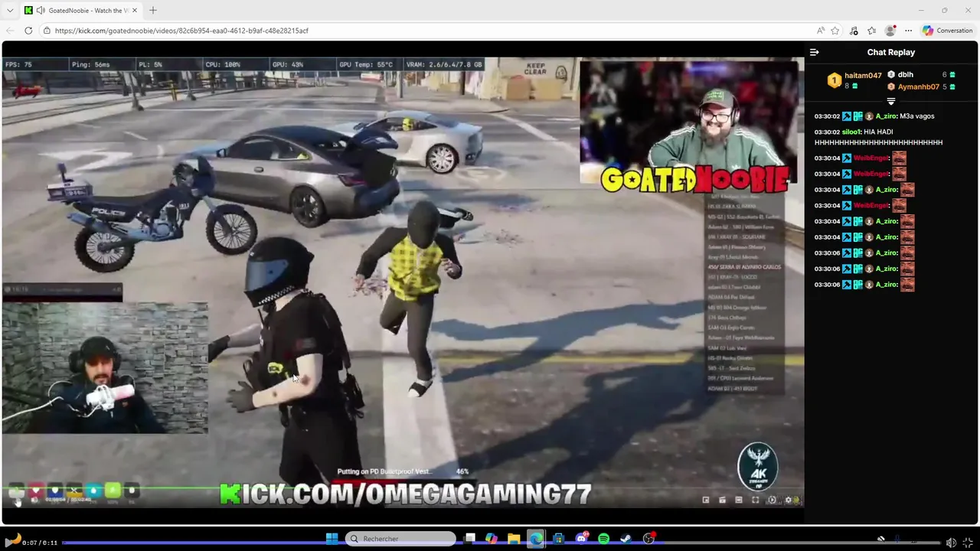
Task: Open the browser tab list dropdown
Action: click(10, 10)
